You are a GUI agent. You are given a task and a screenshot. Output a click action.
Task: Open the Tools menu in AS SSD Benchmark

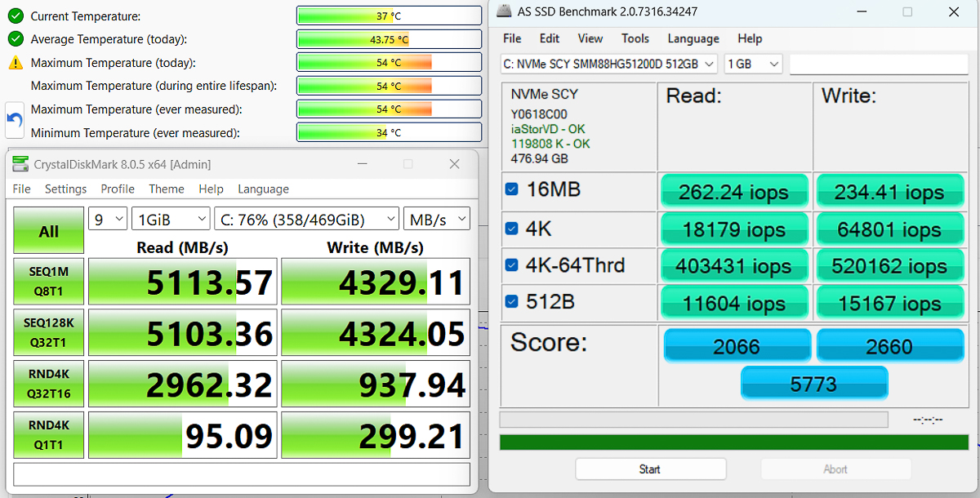635,38
